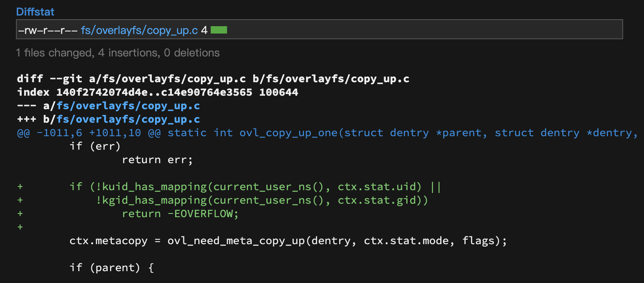Click the '1 files changed, 4 insertions' summary
The width and height of the screenshot is (644, 283).
118,53
